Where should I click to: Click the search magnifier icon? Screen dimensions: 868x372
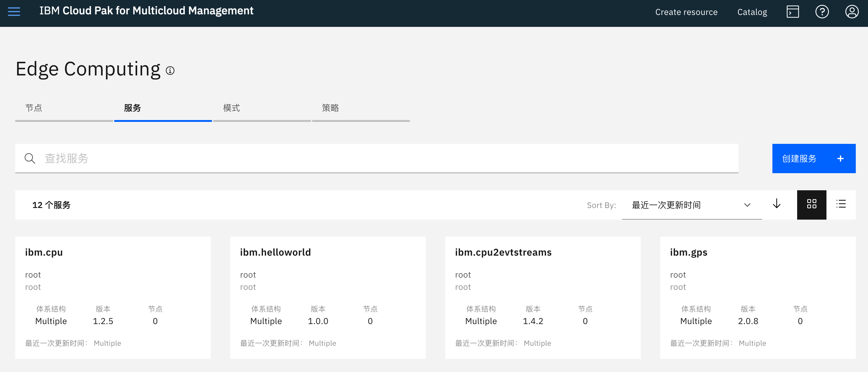(x=30, y=159)
